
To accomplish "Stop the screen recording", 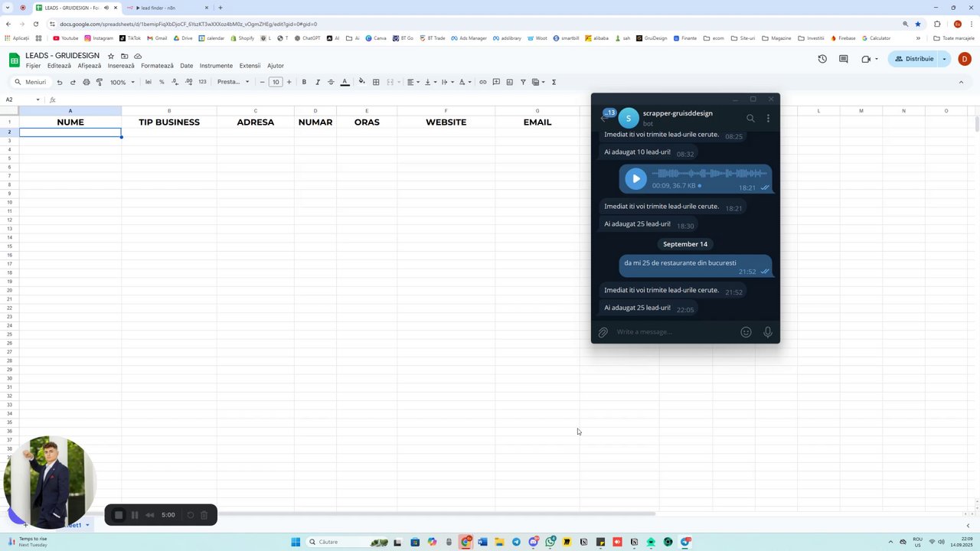I will coord(119,515).
